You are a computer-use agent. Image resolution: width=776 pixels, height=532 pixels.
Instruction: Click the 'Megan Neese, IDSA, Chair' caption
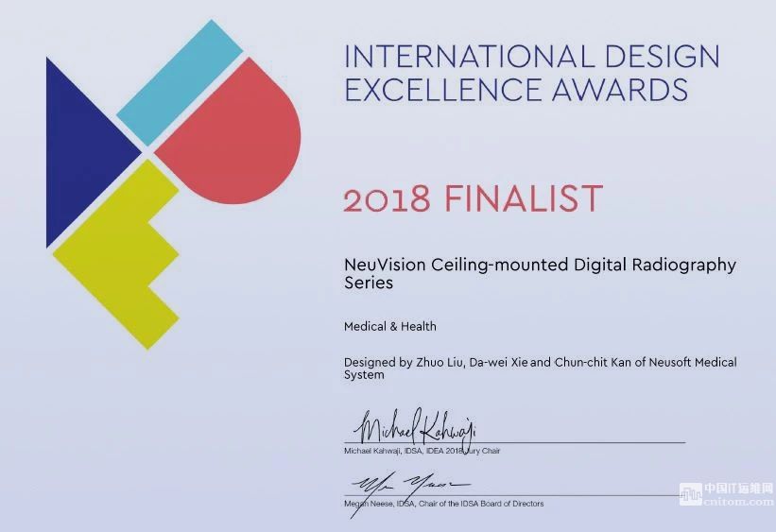(x=443, y=504)
